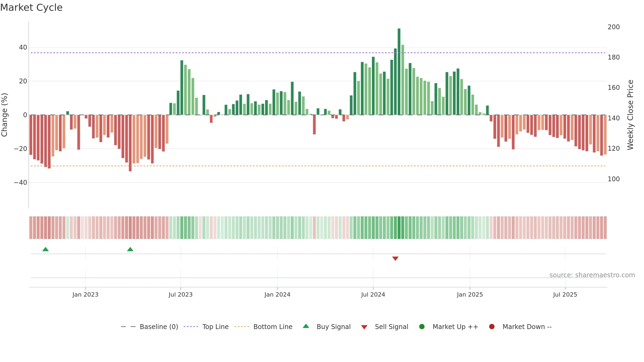The width and height of the screenshot is (644, 362).
Task: Click the 100 tick on the right price axis
Action: (614, 179)
